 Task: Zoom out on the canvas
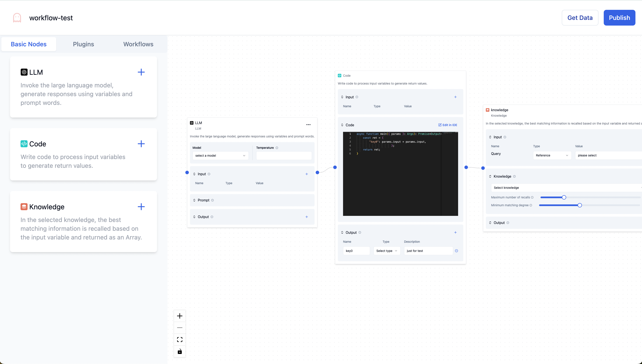pyautogui.click(x=180, y=328)
